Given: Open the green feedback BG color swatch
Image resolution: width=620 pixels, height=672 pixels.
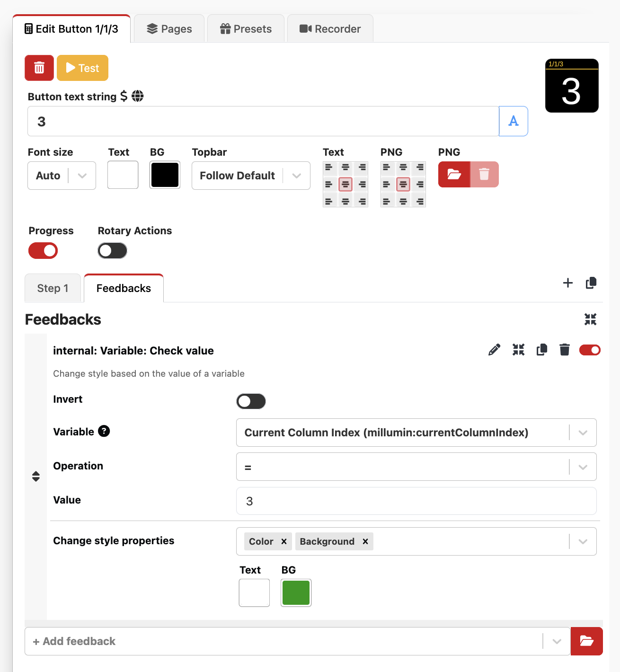Looking at the screenshot, I should click(296, 592).
